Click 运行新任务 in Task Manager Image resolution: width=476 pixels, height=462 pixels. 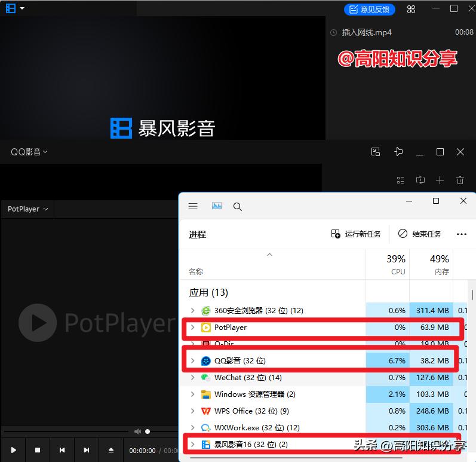tap(355, 234)
